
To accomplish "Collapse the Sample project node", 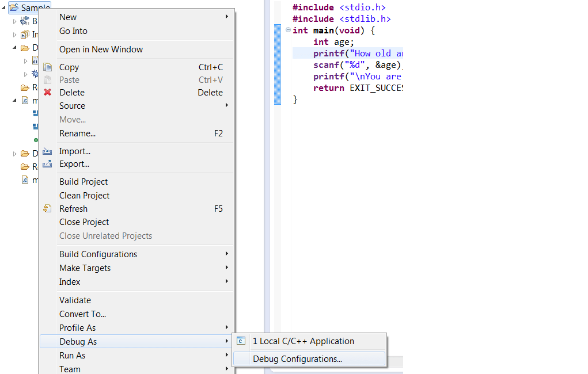I will pos(4,7).
